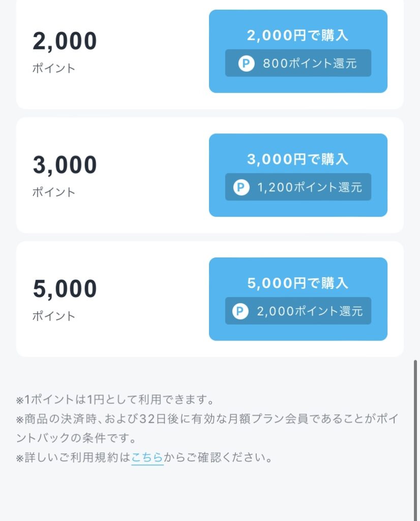
Task: Open the こちら terms of use link
Action: 147,457
